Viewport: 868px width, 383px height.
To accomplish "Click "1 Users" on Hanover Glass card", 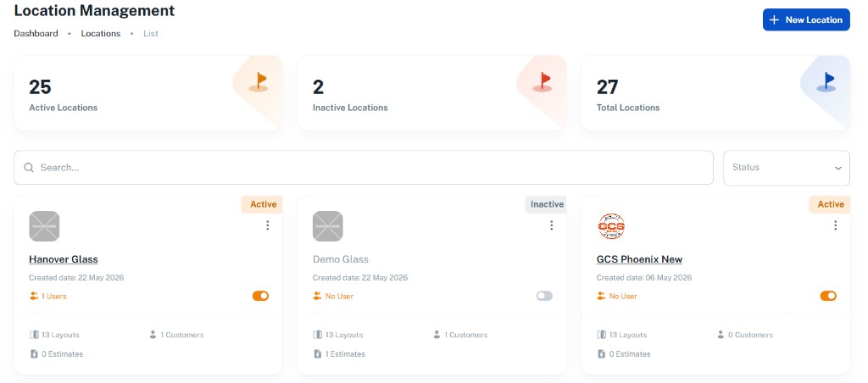I will click(54, 296).
